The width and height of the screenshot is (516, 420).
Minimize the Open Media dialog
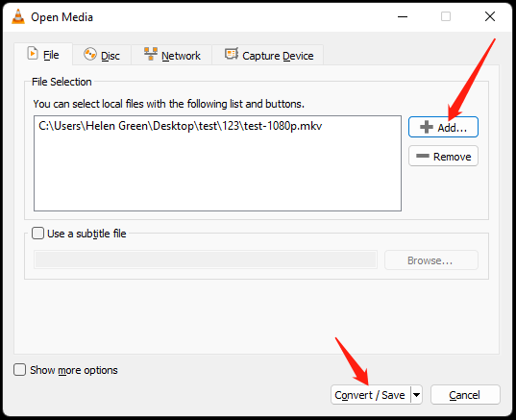(x=403, y=16)
